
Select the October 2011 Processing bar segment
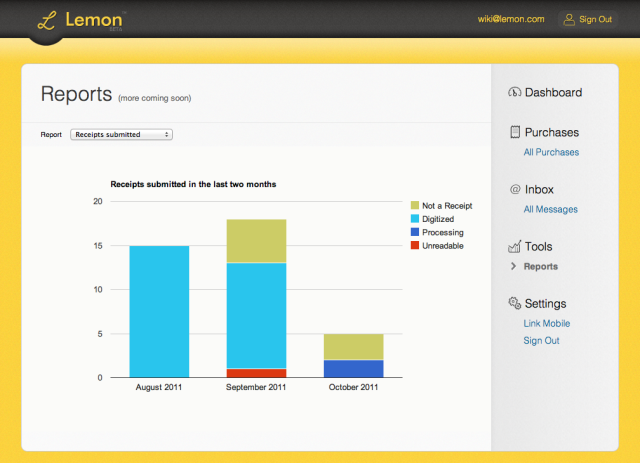(353, 368)
